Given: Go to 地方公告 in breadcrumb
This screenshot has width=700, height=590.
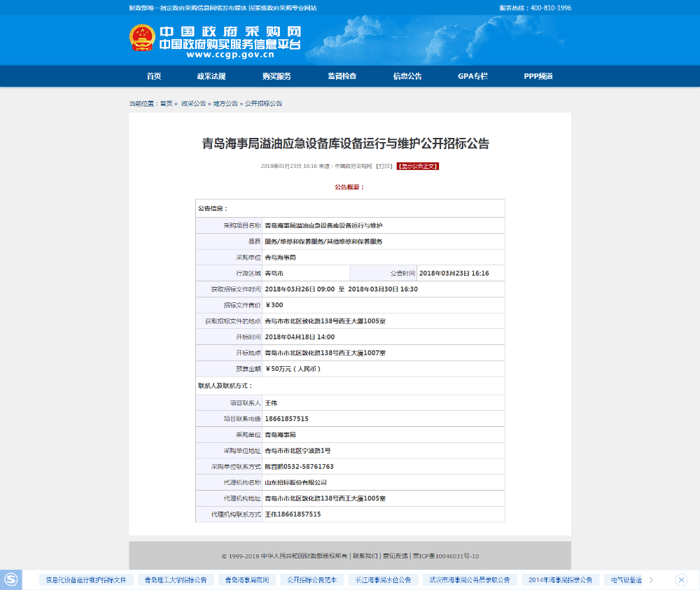Looking at the screenshot, I should point(225,104).
